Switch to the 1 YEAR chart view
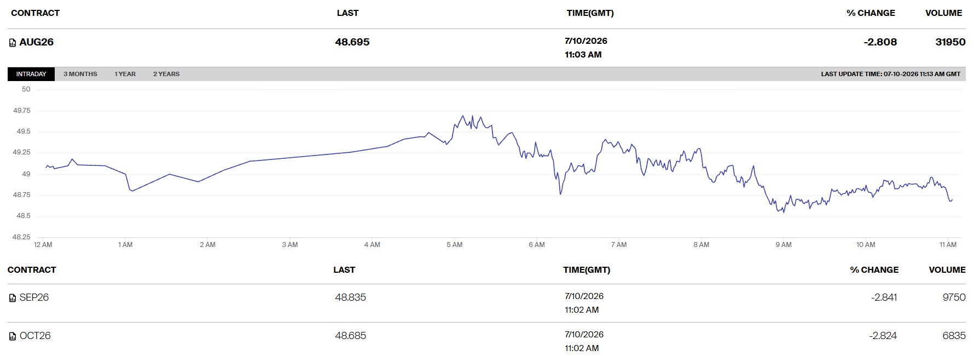 [x=125, y=74]
